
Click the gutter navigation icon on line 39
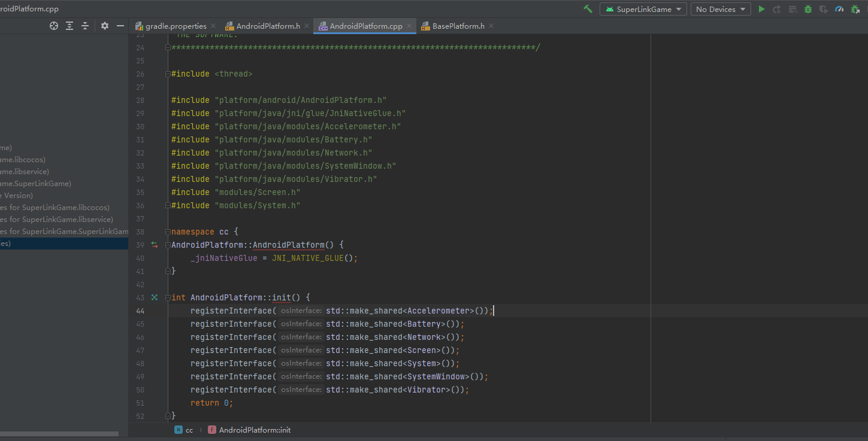pyautogui.click(x=155, y=245)
